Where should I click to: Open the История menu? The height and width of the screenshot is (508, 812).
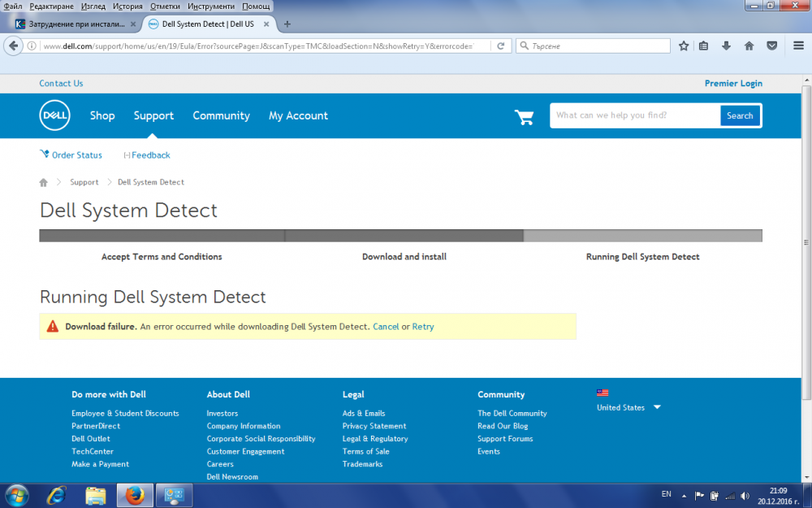tap(127, 7)
